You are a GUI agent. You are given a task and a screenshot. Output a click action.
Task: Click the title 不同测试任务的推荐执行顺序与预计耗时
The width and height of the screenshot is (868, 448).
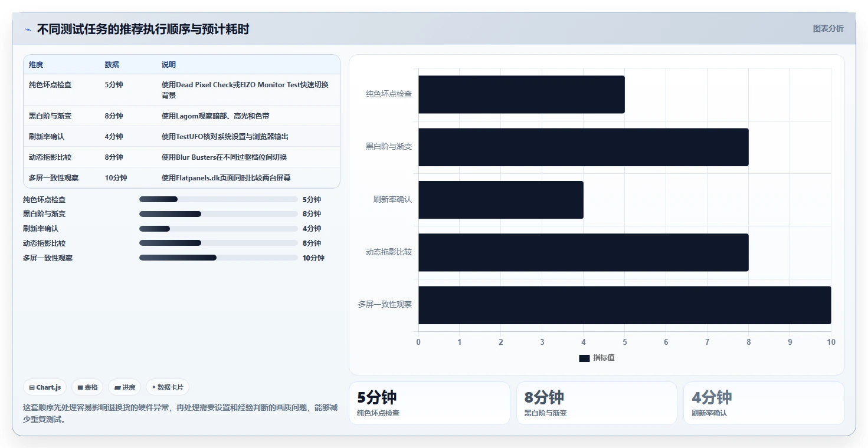point(143,29)
